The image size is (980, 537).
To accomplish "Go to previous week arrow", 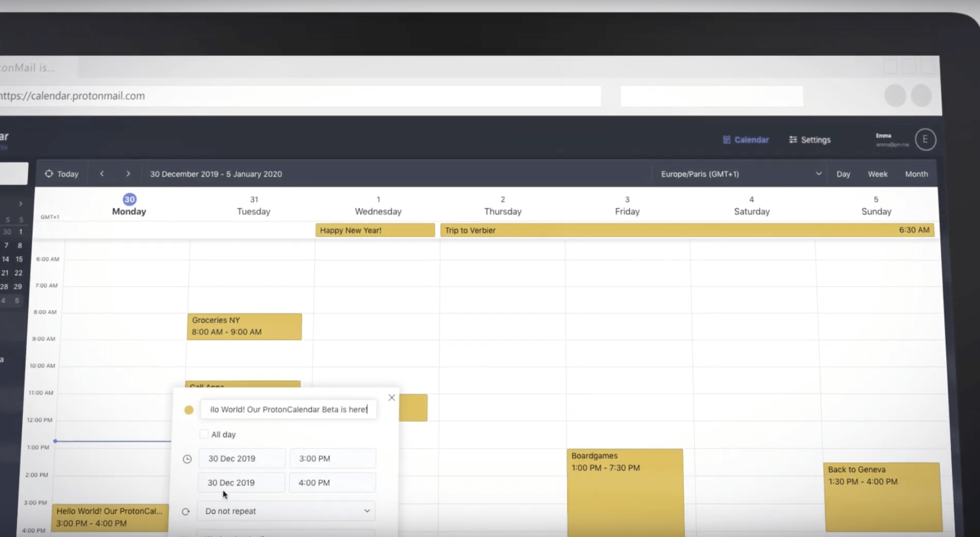I will click(x=102, y=173).
